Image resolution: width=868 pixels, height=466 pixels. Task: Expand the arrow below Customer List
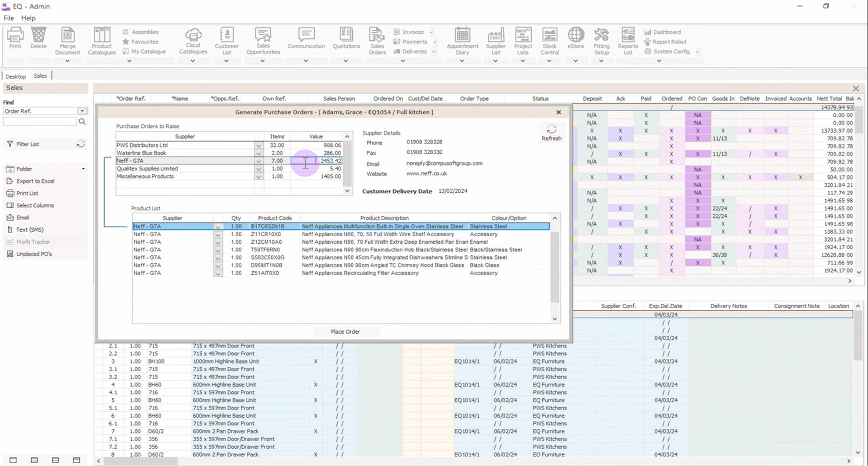coord(226,61)
